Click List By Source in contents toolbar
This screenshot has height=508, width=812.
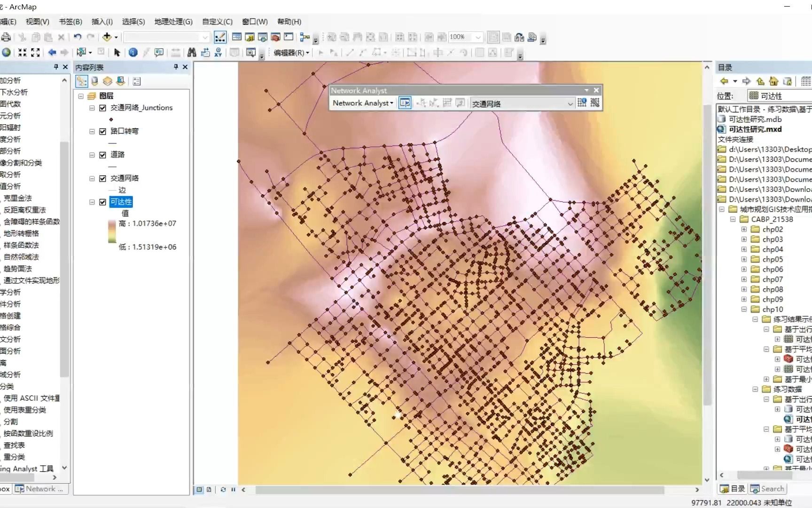point(94,81)
